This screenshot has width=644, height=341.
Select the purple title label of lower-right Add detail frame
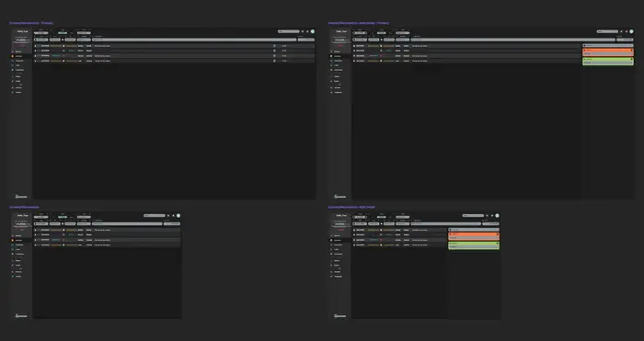click(351, 207)
